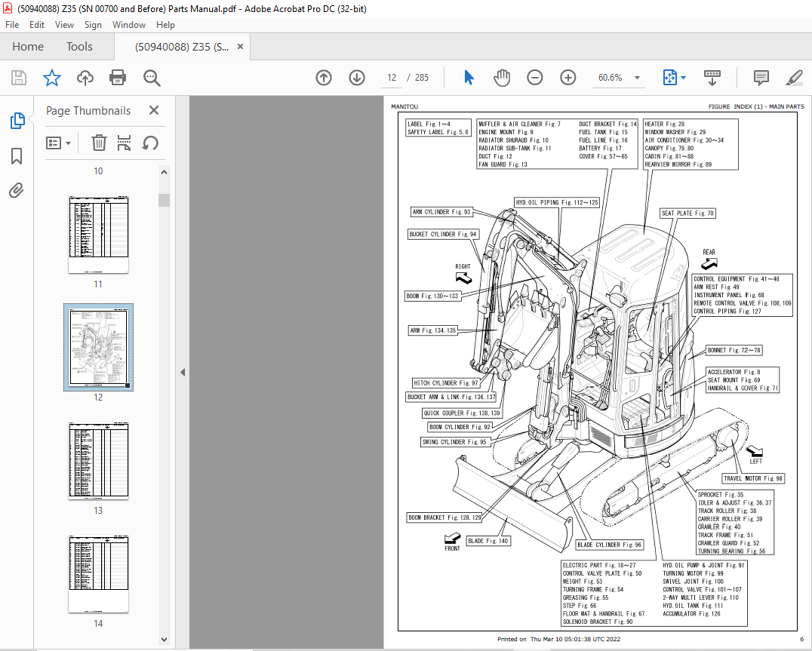Collapse navigation pane with left arrow
812x651 pixels.
coord(183,372)
